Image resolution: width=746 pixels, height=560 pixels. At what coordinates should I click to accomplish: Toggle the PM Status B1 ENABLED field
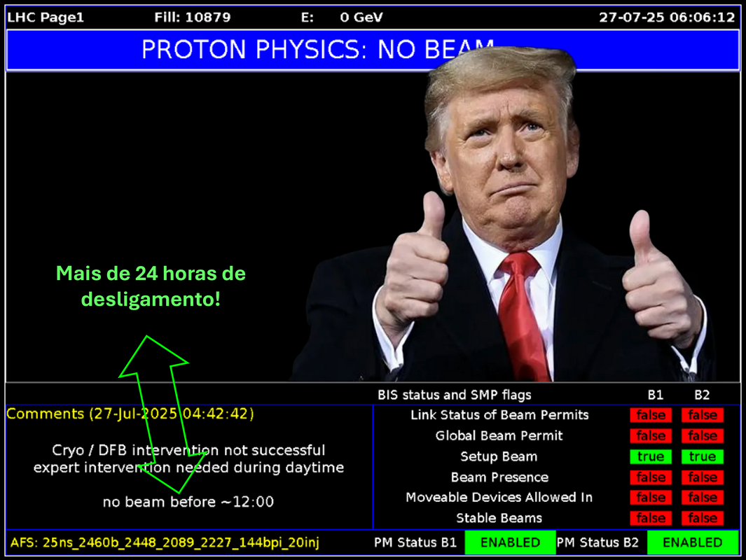point(509,542)
